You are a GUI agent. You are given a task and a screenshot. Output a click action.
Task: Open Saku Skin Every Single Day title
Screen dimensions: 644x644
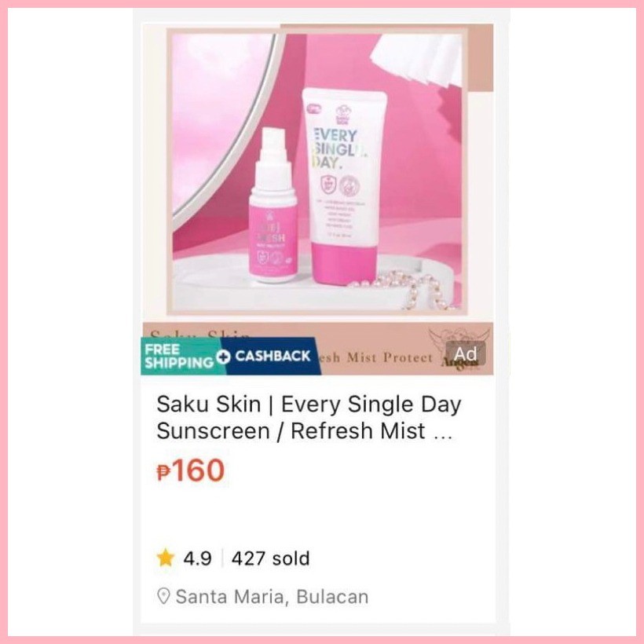point(309,417)
